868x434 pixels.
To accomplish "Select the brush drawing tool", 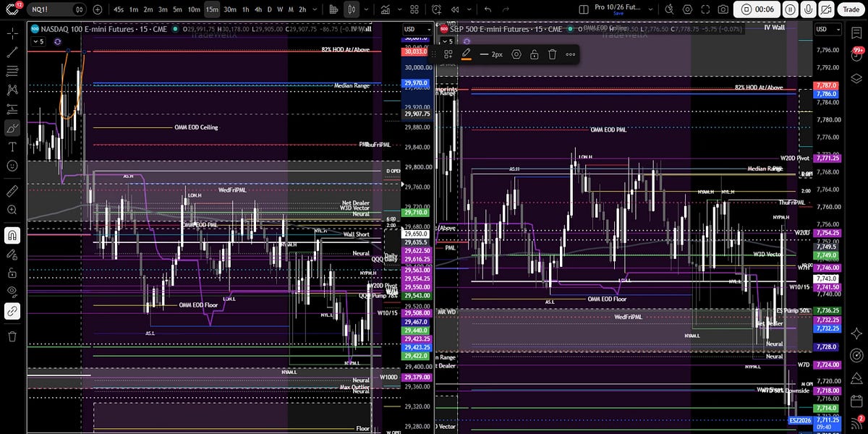I will (12, 128).
